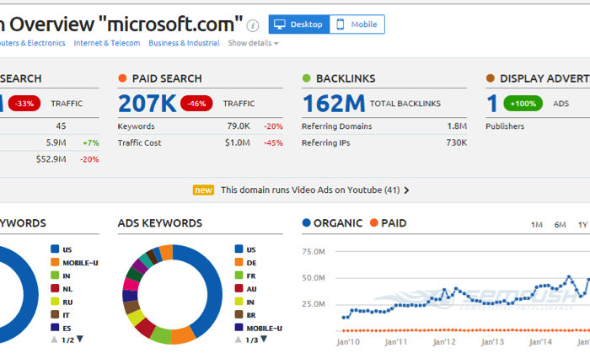Toggle the ORGANIC series in chart legend
590x364 pixels.
click(x=333, y=223)
